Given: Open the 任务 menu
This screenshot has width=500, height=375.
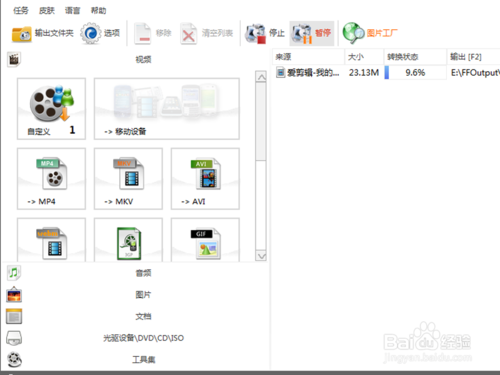Looking at the screenshot, I should click(x=21, y=11).
